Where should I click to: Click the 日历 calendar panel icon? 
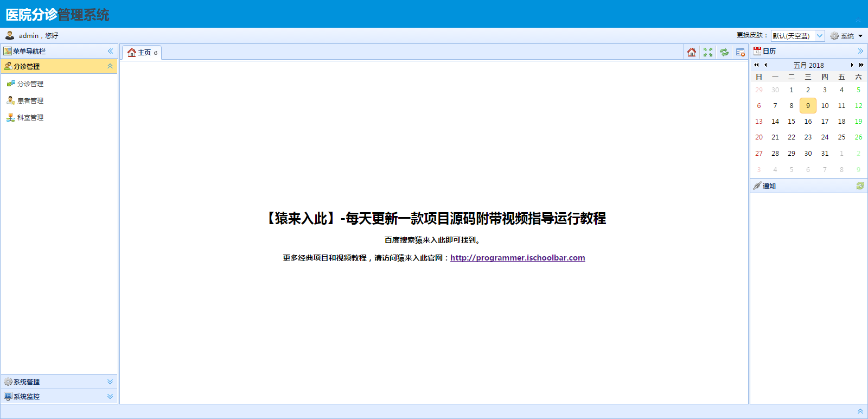(757, 51)
